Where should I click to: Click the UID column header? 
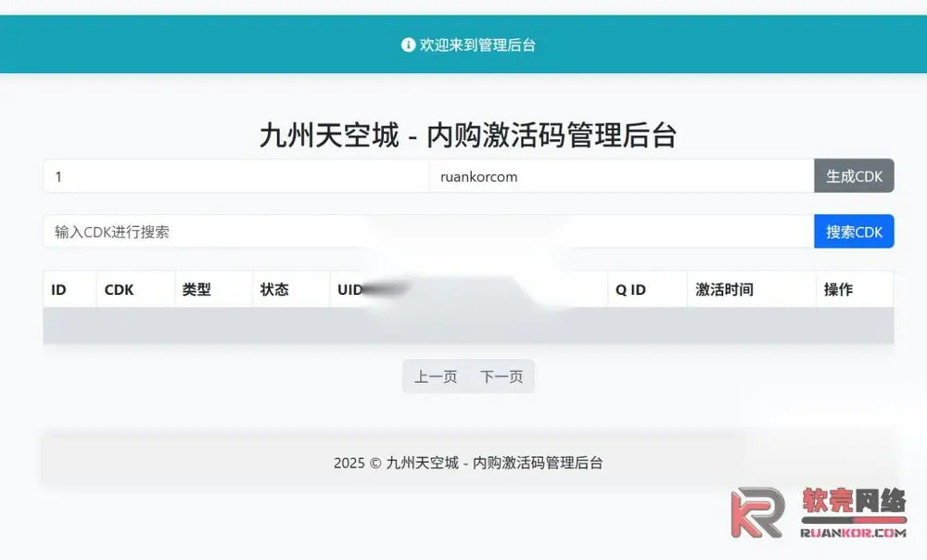click(349, 290)
